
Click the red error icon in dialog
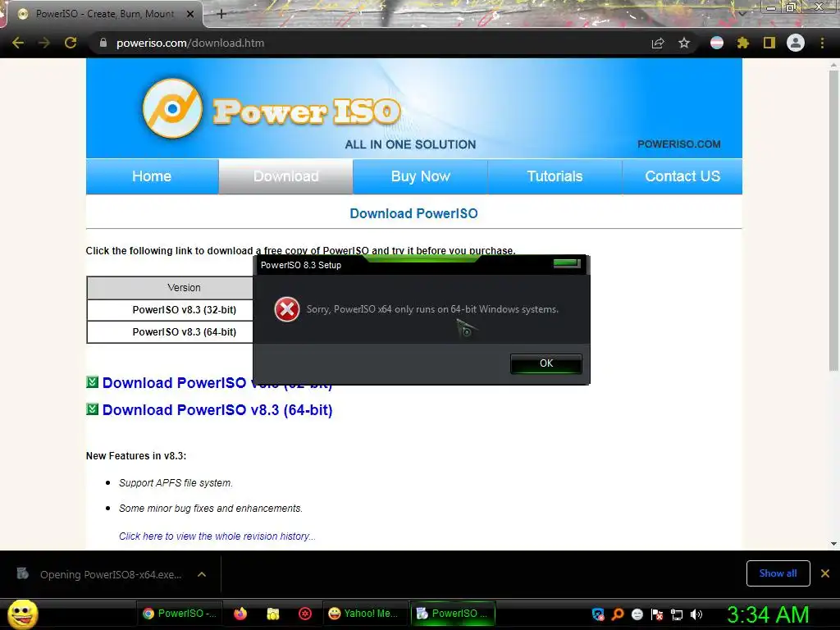pos(287,309)
